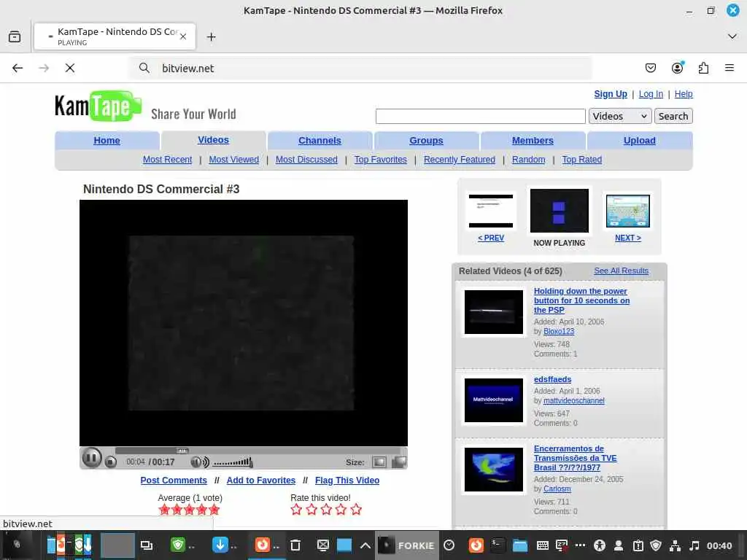Visit uploader Carlosm's profile
The height and width of the screenshot is (560, 747).
point(557,489)
